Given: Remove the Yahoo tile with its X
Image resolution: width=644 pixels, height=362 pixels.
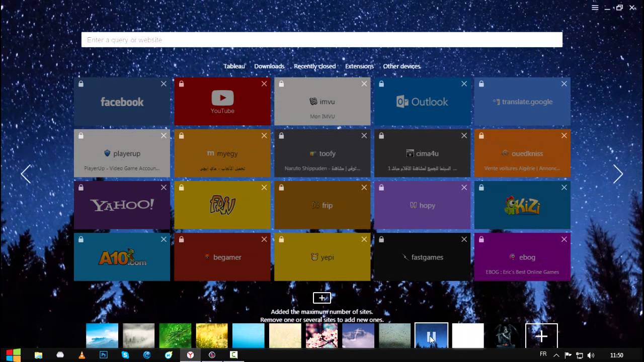Looking at the screenshot, I should 164,188.
